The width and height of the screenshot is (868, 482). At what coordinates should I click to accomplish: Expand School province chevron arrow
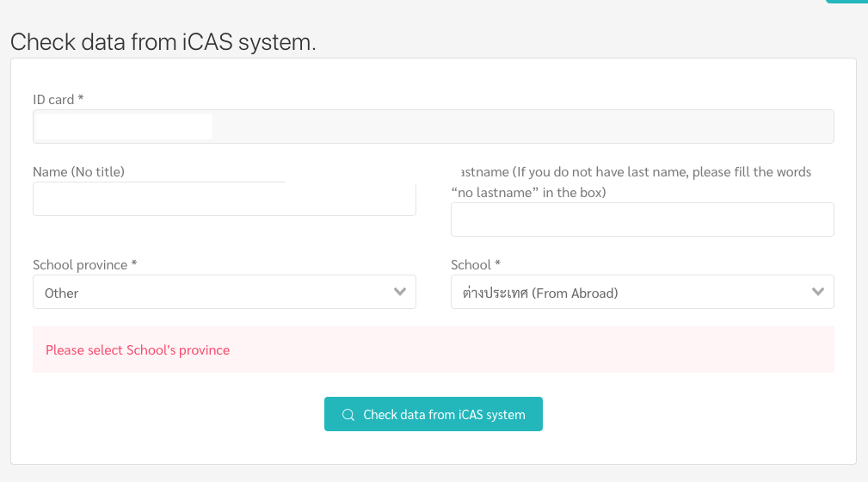pyautogui.click(x=400, y=292)
